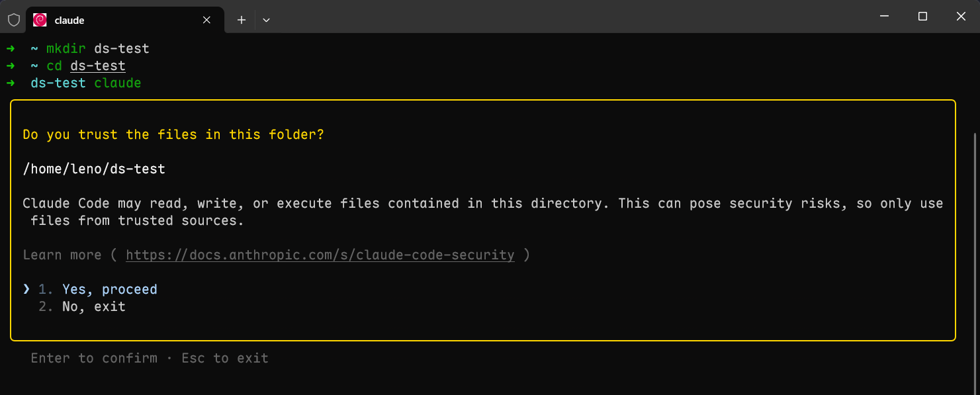The image size is (980, 395).
Task: Click the "Learn more" text
Action: click(62, 255)
